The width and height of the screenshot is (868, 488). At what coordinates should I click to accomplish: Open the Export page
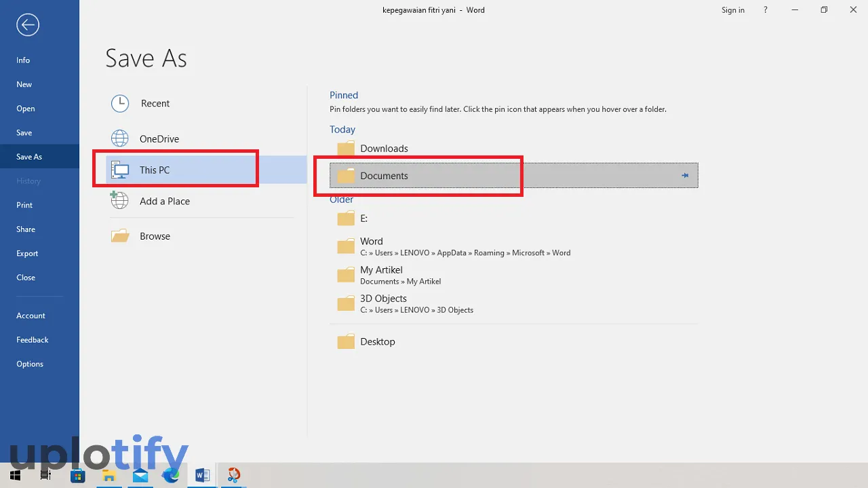[27, 253]
